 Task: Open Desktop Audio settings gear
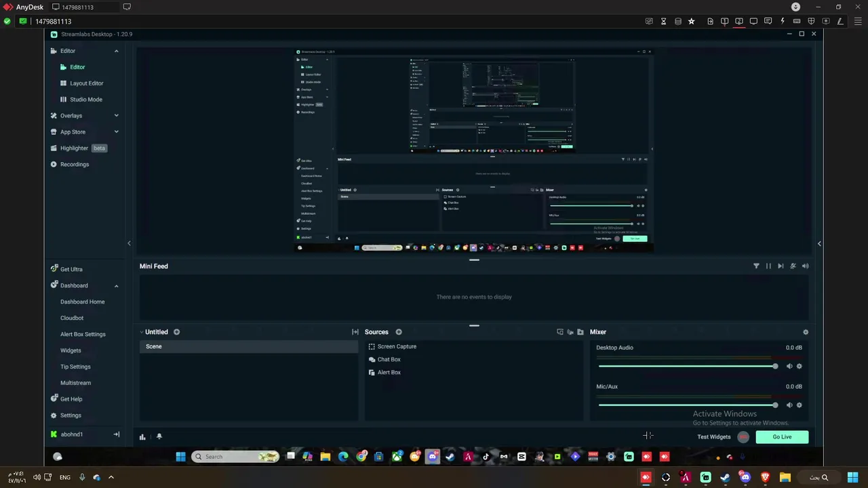(x=800, y=366)
